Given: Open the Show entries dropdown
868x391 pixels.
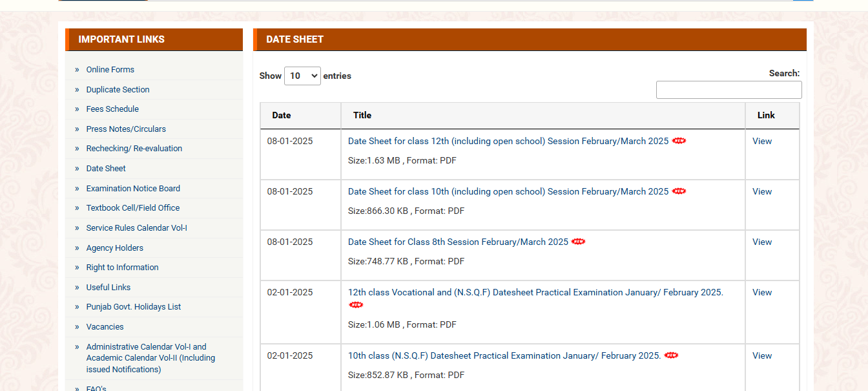Looking at the screenshot, I should click(302, 76).
